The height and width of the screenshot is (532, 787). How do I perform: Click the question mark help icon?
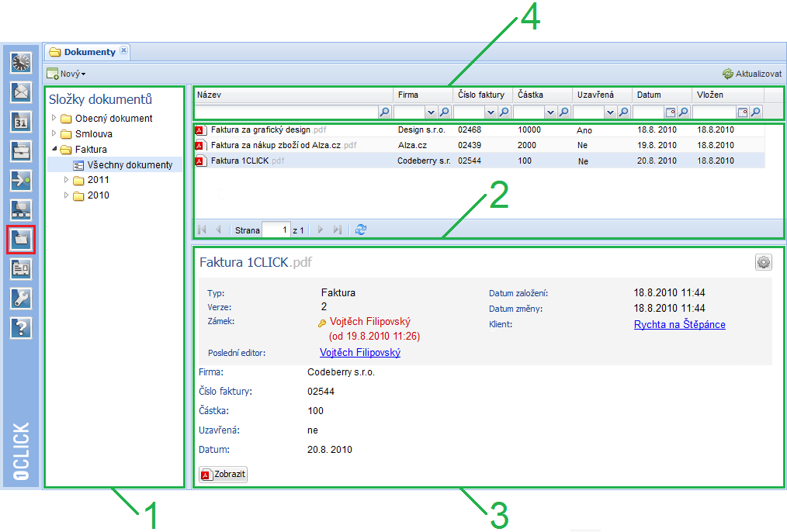tap(21, 327)
